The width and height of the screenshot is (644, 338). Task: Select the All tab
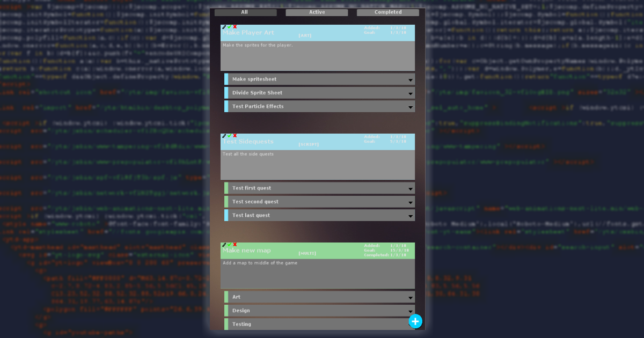pos(245,12)
